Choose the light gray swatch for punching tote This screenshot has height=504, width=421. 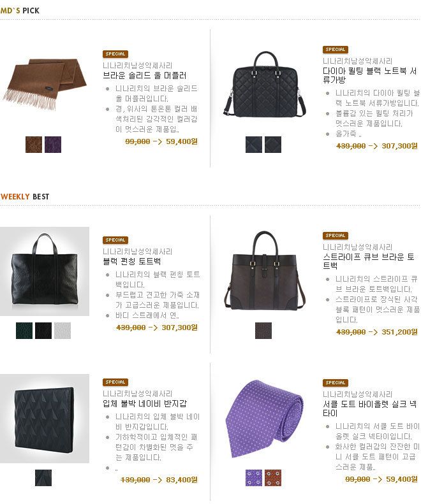[63, 331]
